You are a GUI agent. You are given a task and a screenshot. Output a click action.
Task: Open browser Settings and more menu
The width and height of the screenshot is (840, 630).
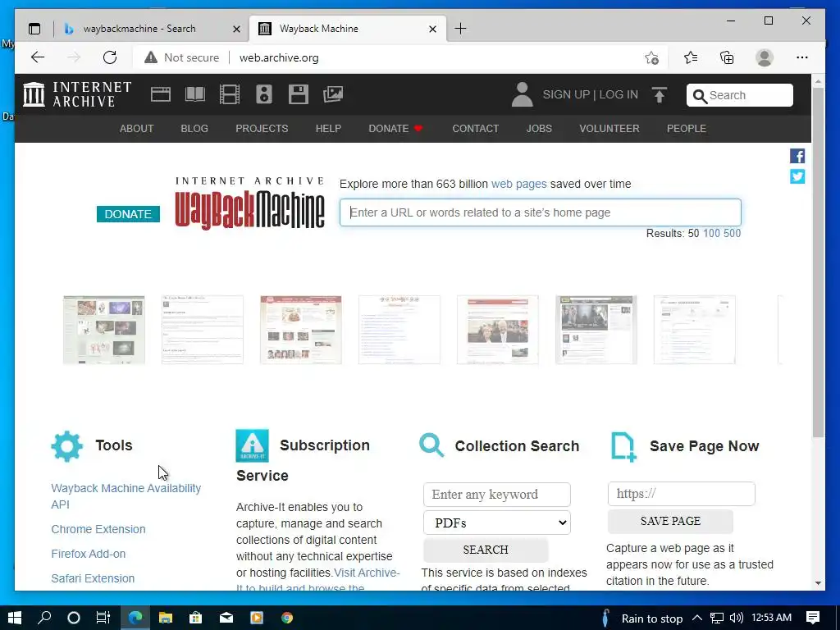tap(802, 57)
